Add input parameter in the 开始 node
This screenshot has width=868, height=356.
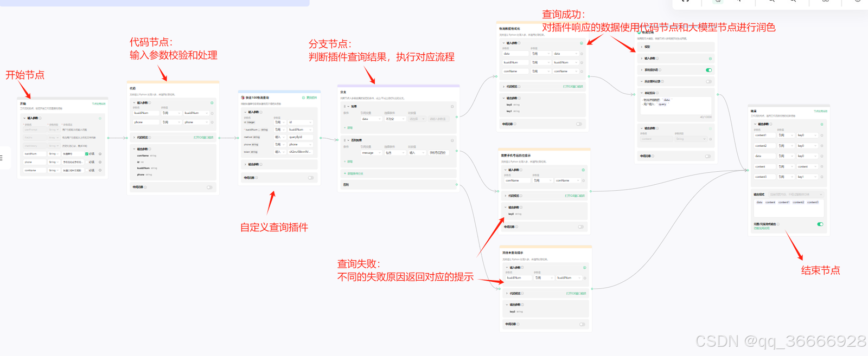pyautogui.click(x=100, y=118)
